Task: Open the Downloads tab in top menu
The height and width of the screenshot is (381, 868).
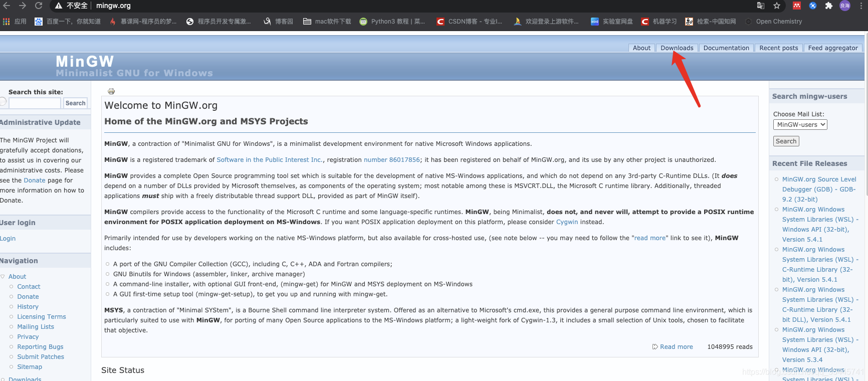Action: point(677,48)
